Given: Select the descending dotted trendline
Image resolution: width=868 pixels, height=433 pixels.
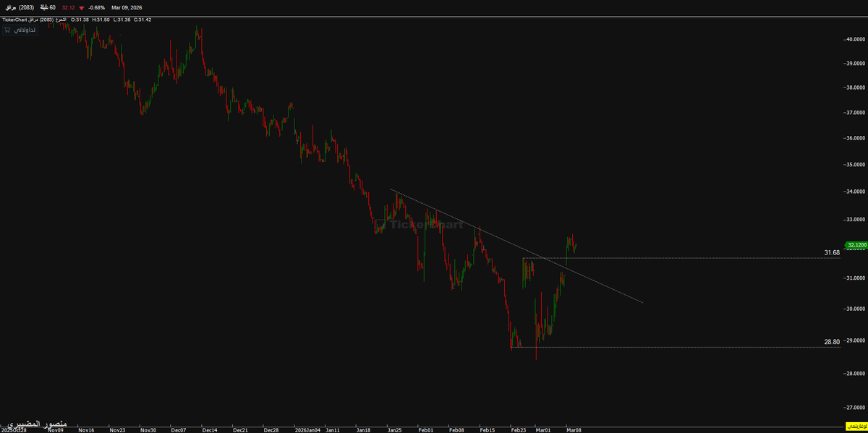Looking at the screenshot, I should click(516, 246).
